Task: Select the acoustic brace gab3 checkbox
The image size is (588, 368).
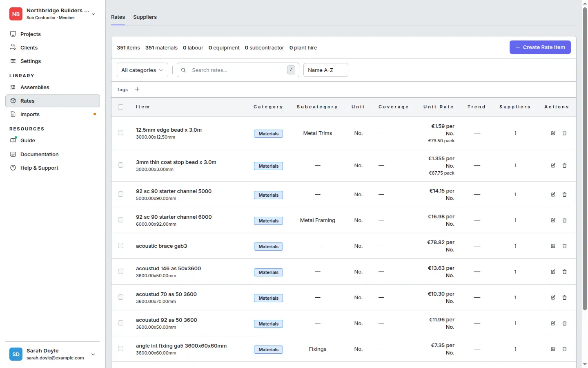Action: (120, 245)
